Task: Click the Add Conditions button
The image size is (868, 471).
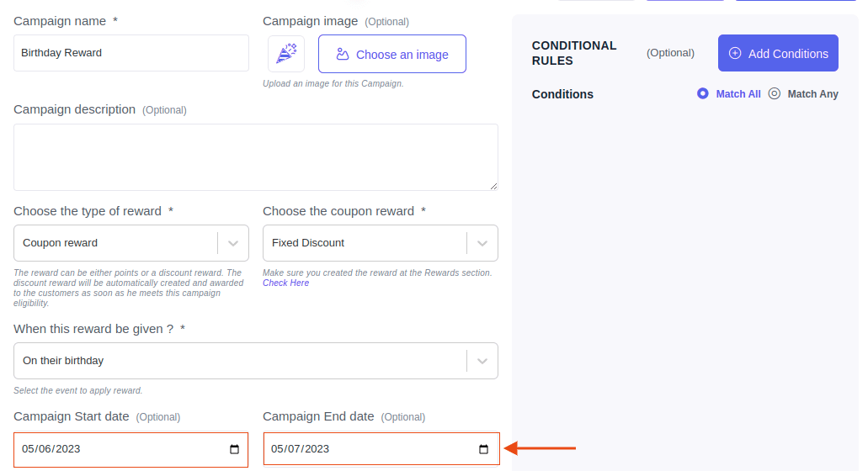Action: [778, 53]
